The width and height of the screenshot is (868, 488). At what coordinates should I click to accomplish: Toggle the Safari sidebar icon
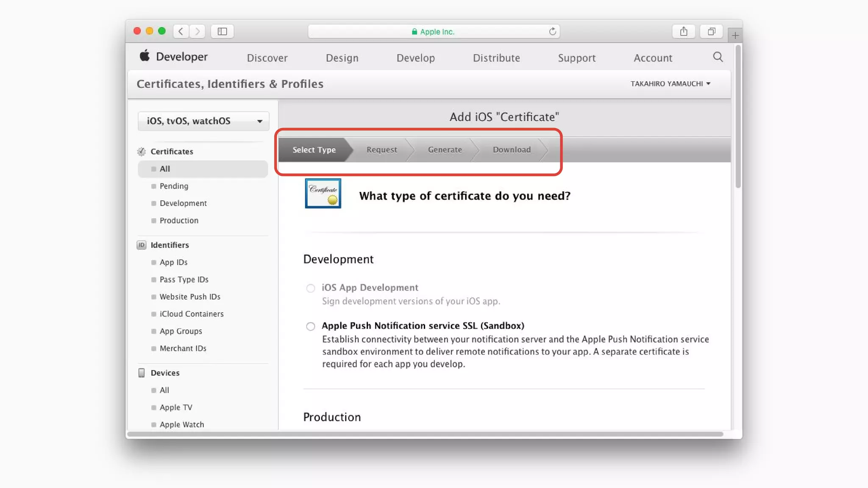coord(222,31)
